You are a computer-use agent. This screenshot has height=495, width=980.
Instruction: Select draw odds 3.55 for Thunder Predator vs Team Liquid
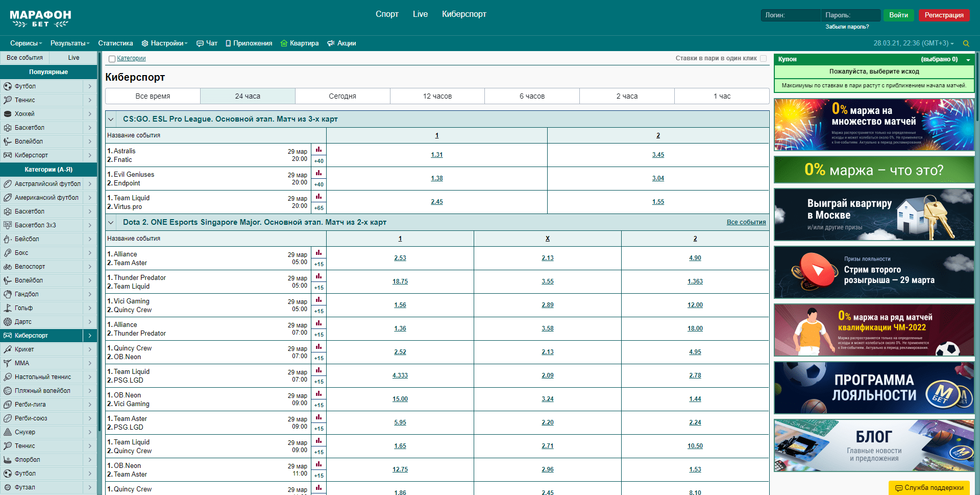point(548,281)
